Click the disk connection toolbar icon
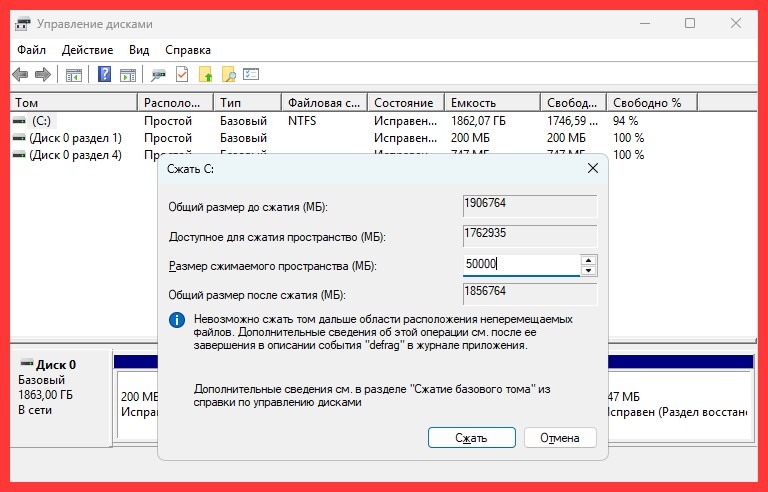Screen dimensions: 768x492 (x=158, y=75)
